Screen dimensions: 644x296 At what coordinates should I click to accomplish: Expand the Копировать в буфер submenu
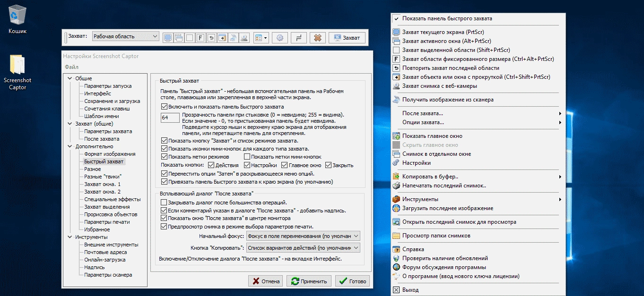coord(478,177)
